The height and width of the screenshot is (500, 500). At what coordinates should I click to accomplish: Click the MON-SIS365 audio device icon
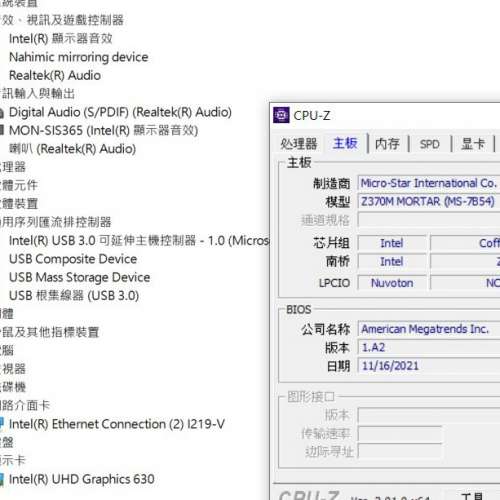click(x=2, y=130)
